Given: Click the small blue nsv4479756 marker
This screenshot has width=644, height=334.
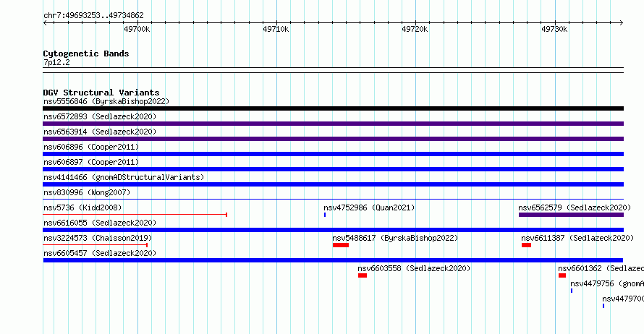Looking at the screenshot, I should 572,291.
